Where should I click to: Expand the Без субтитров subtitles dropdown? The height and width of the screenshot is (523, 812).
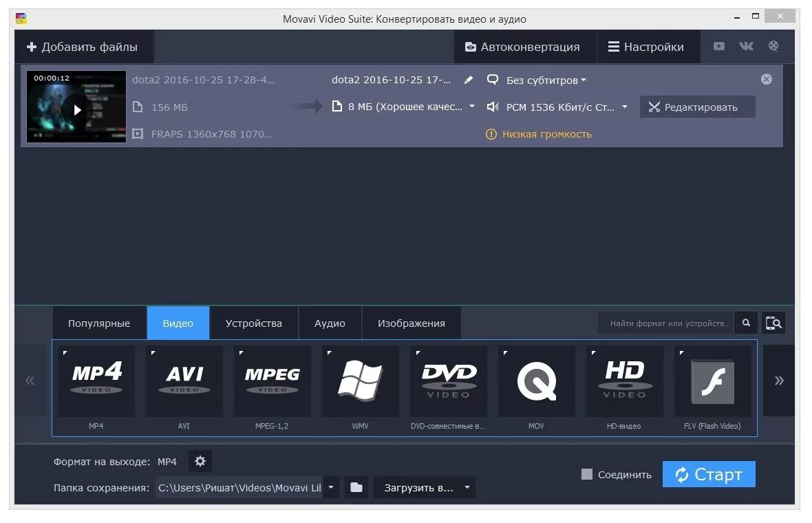coord(546,81)
